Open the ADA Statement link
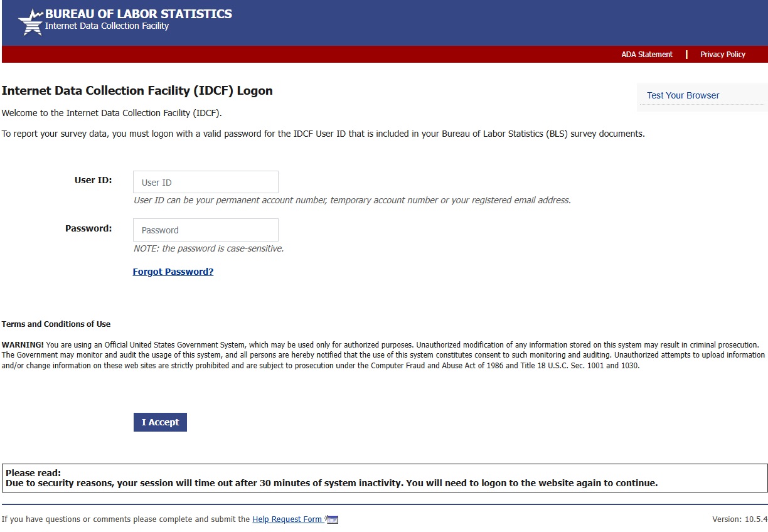Image resolution: width=768 pixels, height=532 pixels. click(647, 55)
